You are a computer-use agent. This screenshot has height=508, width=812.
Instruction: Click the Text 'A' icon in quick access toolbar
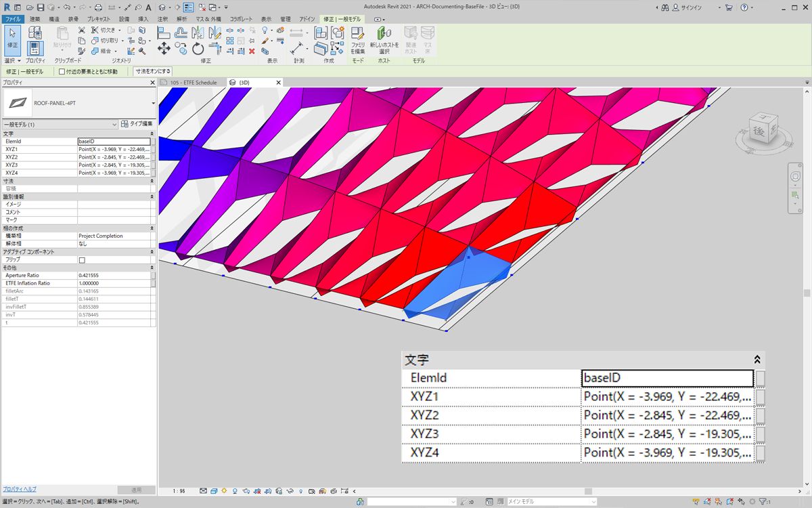point(148,7)
